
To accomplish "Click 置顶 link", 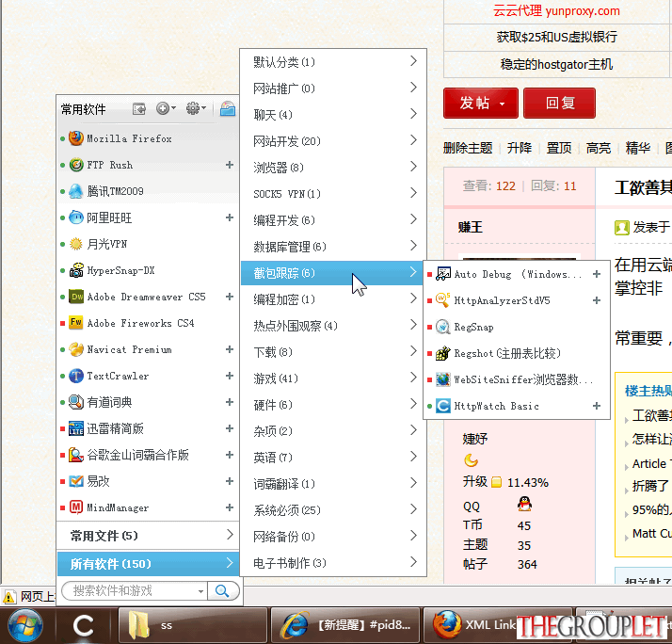I will pos(559,149).
